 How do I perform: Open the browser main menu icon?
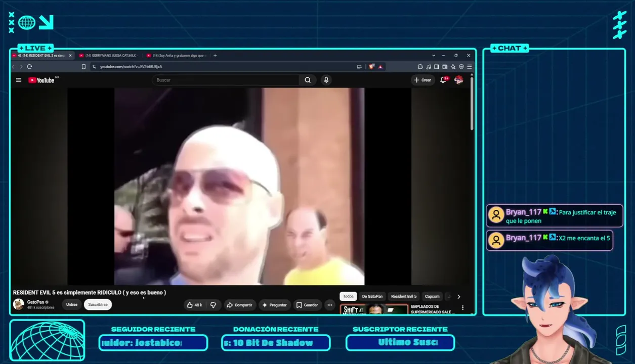tap(470, 67)
